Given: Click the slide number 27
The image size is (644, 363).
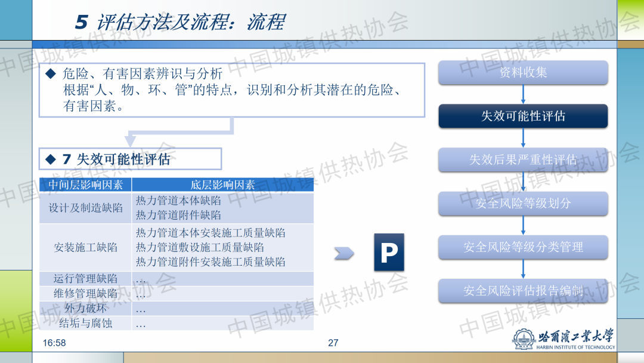Looking at the screenshot, I should [333, 343].
